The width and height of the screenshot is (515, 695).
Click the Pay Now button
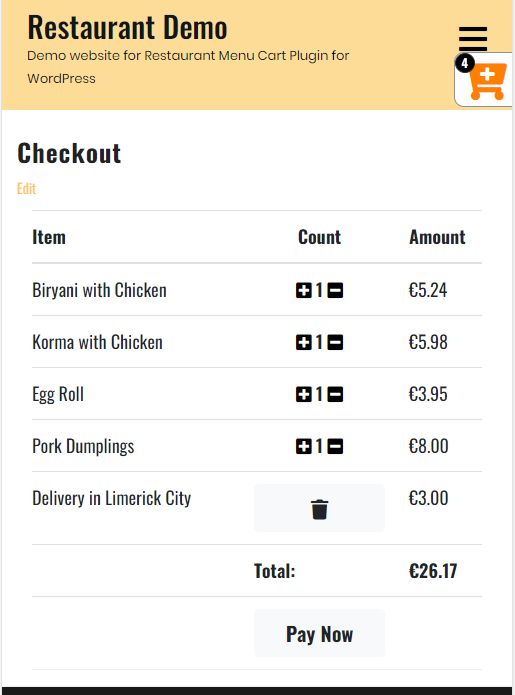(319, 633)
